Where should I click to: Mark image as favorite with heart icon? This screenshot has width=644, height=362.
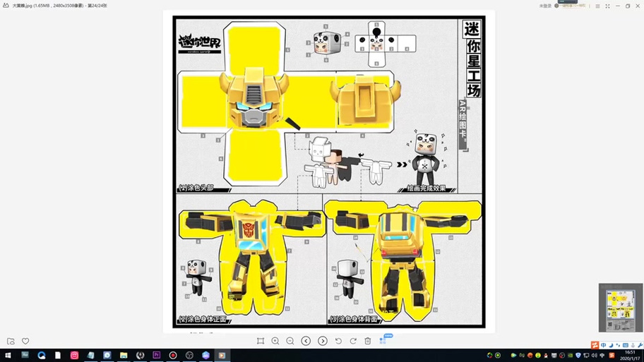click(25, 341)
